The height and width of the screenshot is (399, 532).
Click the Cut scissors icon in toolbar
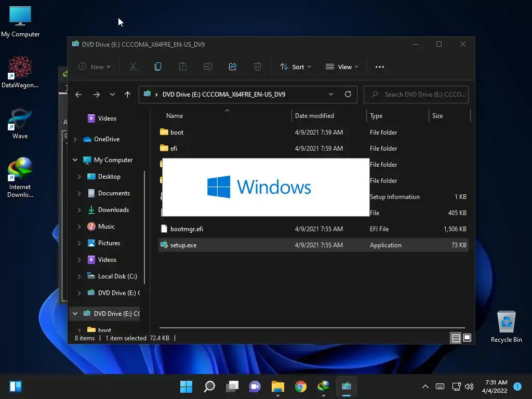(x=132, y=67)
